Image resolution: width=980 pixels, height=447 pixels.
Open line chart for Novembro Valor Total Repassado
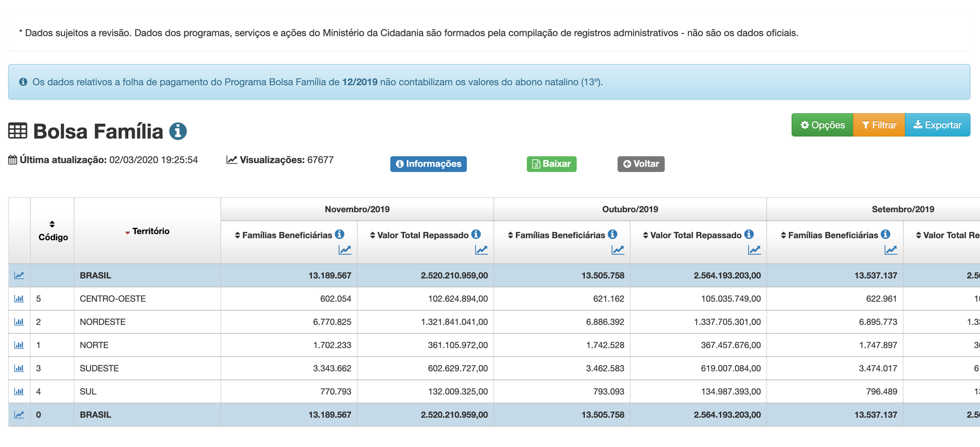pyautogui.click(x=481, y=250)
